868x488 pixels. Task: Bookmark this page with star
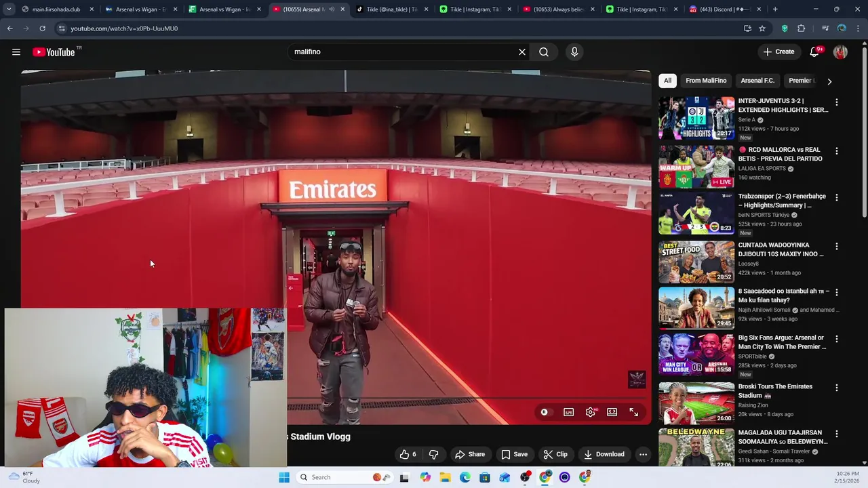[762, 28]
